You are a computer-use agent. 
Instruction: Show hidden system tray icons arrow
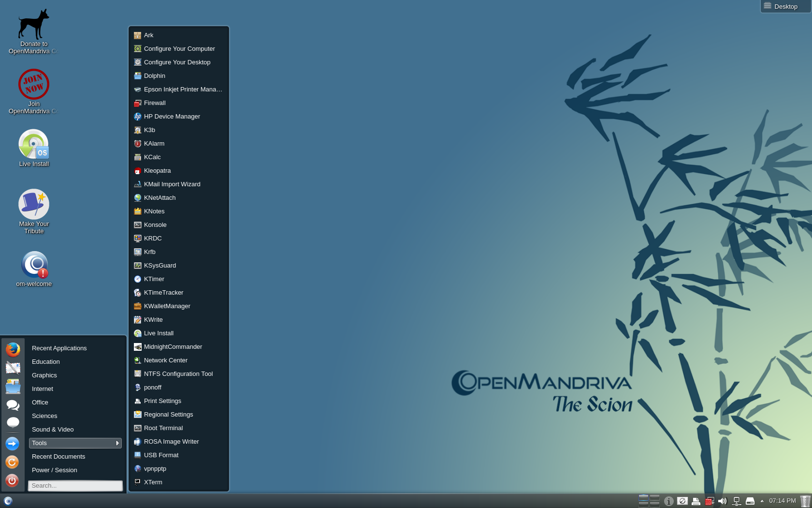pos(762,501)
